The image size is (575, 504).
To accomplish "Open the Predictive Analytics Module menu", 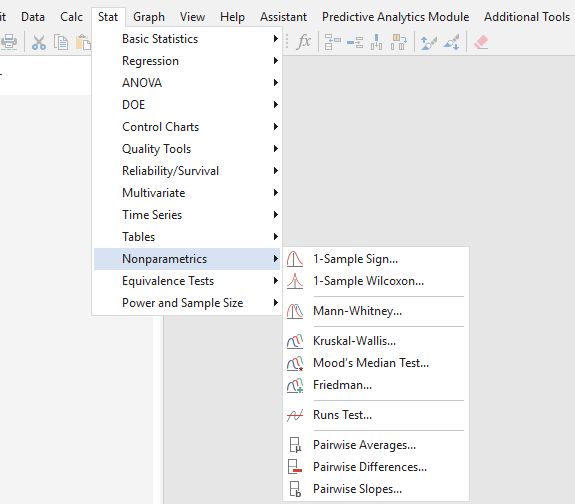I will (x=395, y=17).
